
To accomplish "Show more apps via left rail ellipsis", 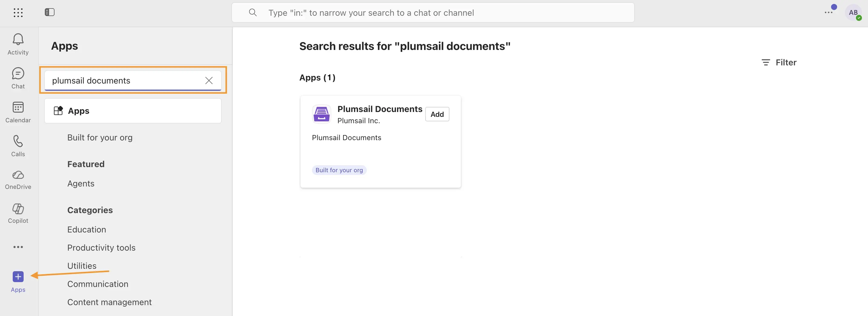I will tap(18, 247).
